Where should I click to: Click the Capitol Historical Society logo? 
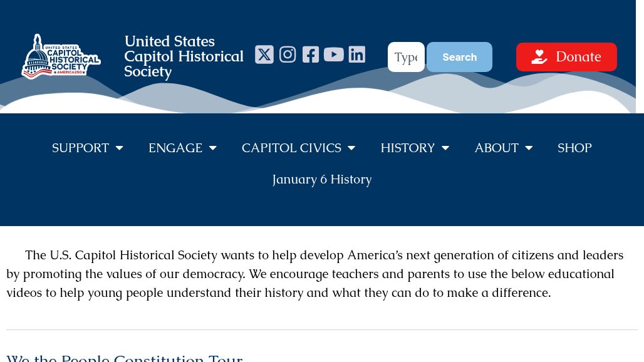61,56
